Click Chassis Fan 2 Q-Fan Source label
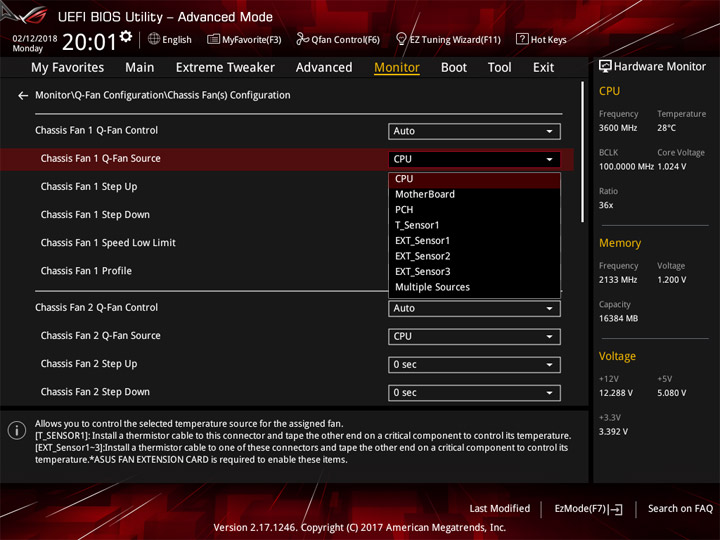Viewport: 720px width, 540px height. click(x=101, y=336)
